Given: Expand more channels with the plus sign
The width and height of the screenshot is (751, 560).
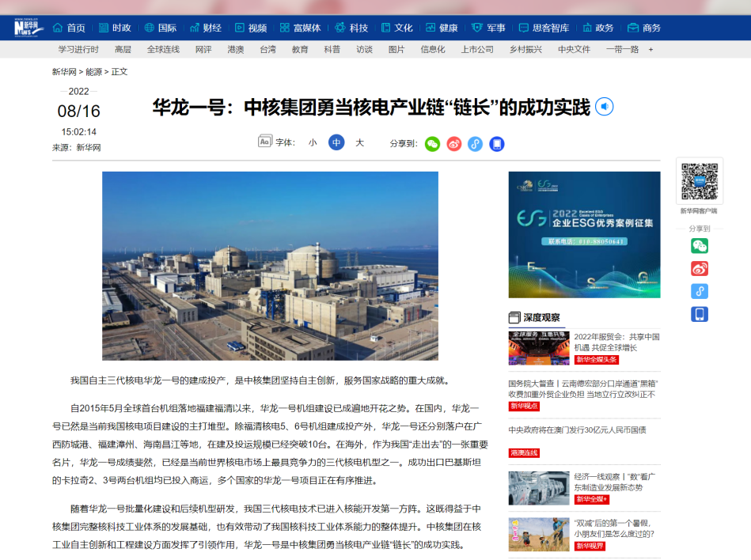Looking at the screenshot, I should pyautogui.click(x=650, y=49).
